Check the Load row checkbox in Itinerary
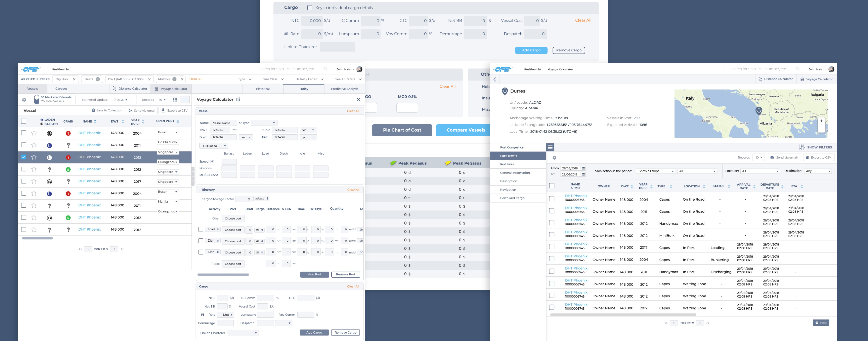The height and width of the screenshot is (341, 868). pyautogui.click(x=201, y=229)
